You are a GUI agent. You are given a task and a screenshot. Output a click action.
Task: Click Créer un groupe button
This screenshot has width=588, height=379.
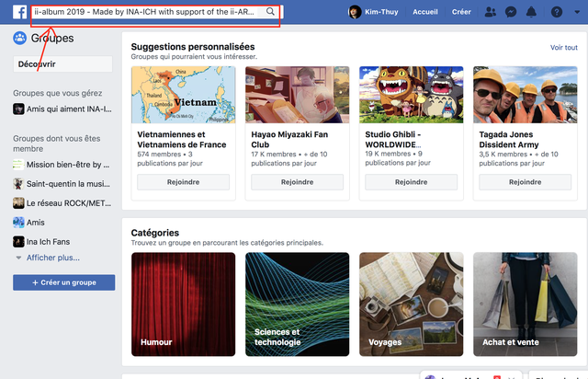pos(62,282)
